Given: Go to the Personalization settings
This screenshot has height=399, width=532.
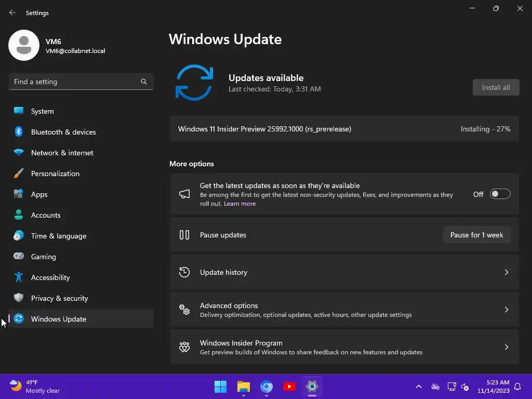Looking at the screenshot, I should click(81, 174).
